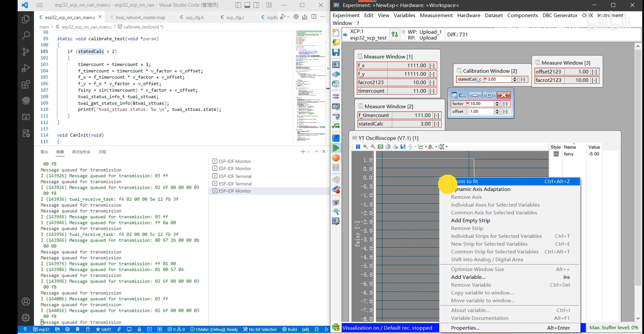Click the orange Start recording circle icon
The width and height of the screenshot is (644, 334).
(336, 158)
